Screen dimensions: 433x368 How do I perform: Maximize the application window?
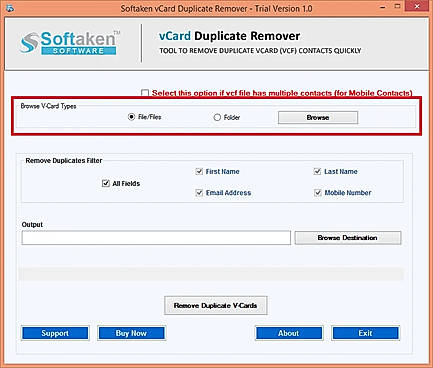point(397,7)
